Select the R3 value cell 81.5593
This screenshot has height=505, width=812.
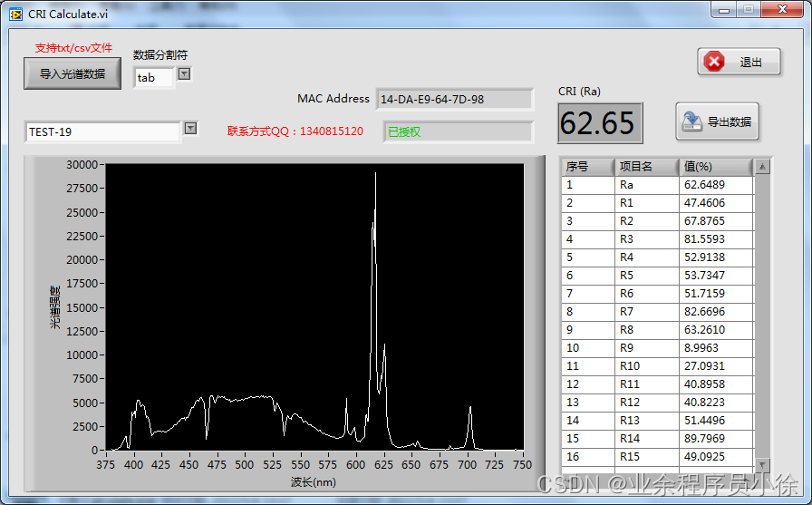[716, 239]
